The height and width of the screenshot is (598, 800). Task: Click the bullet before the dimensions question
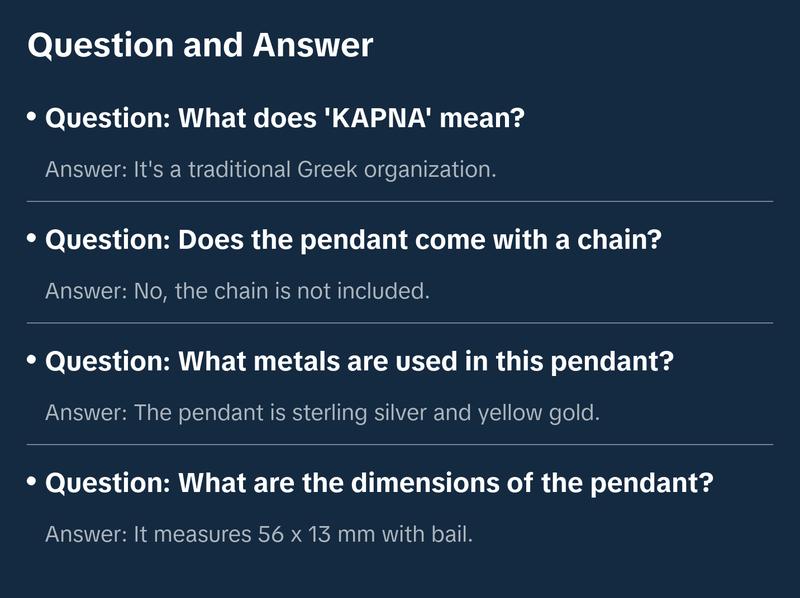coord(32,482)
